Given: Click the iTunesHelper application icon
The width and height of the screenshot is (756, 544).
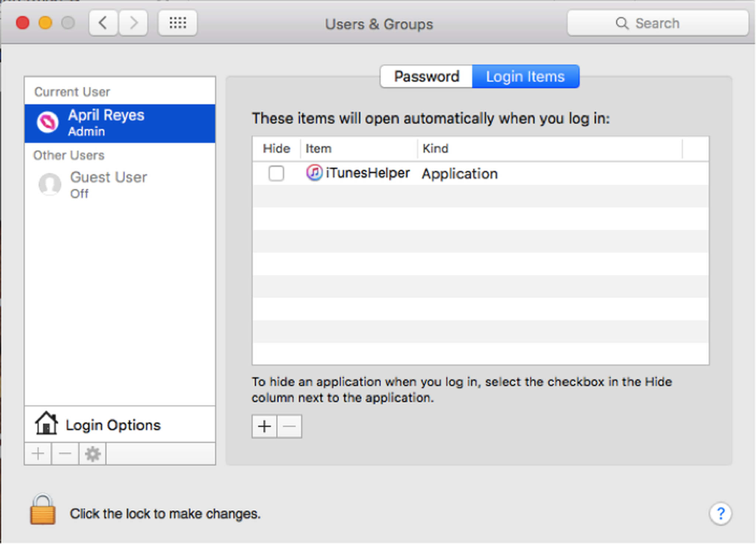Looking at the screenshot, I should [x=314, y=173].
